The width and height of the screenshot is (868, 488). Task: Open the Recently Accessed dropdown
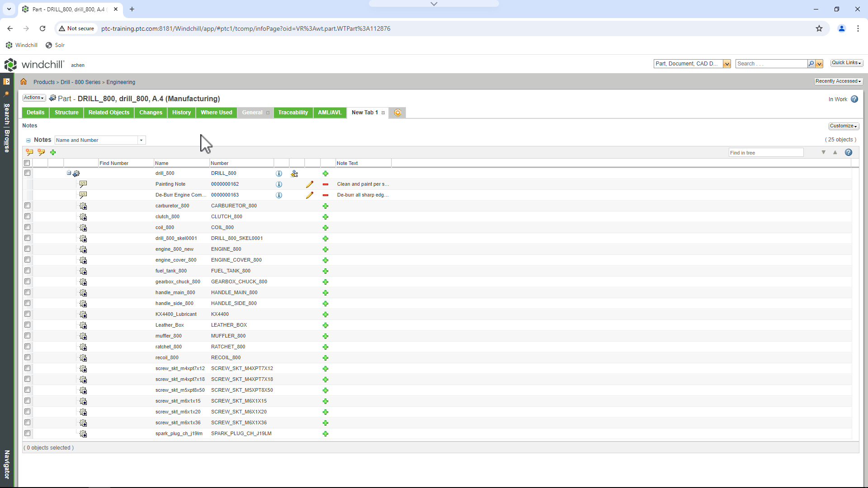[838, 81]
